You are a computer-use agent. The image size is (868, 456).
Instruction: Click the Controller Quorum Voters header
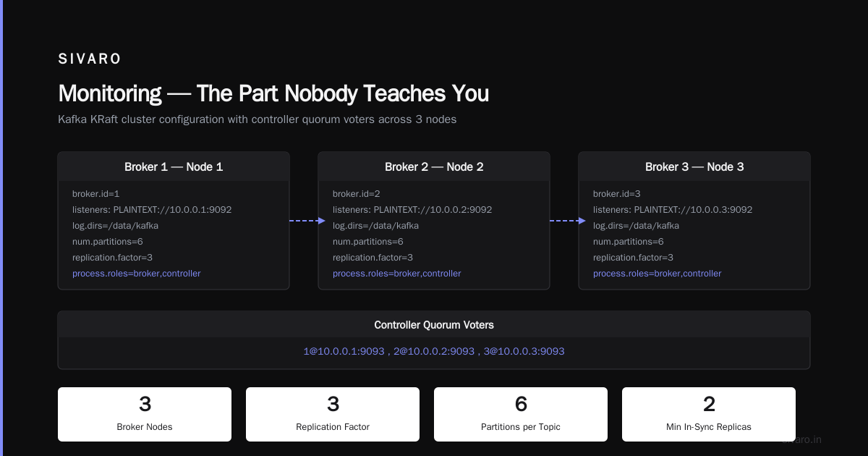pyautogui.click(x=434, y=326)
